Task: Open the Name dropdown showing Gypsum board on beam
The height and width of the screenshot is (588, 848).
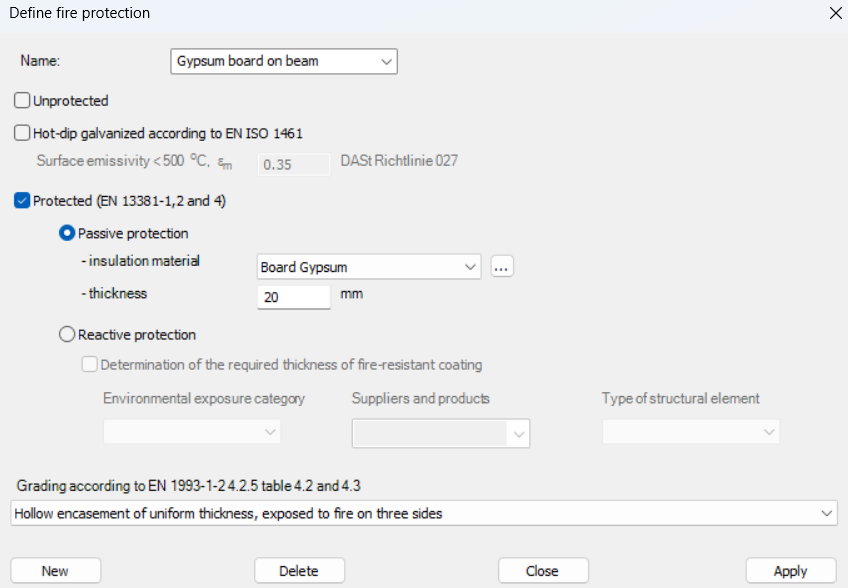Action: (284, 61)
